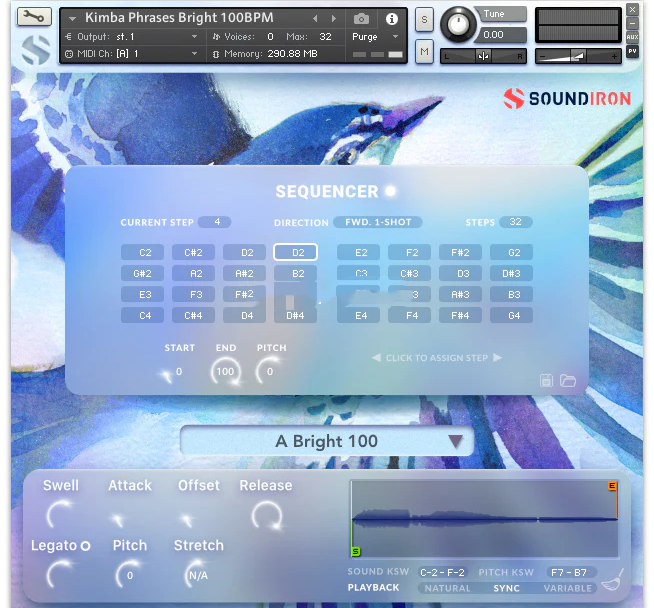Open the Direction FWD. 1-SHOT selector
654x608 pixels.
coord(378,222)
